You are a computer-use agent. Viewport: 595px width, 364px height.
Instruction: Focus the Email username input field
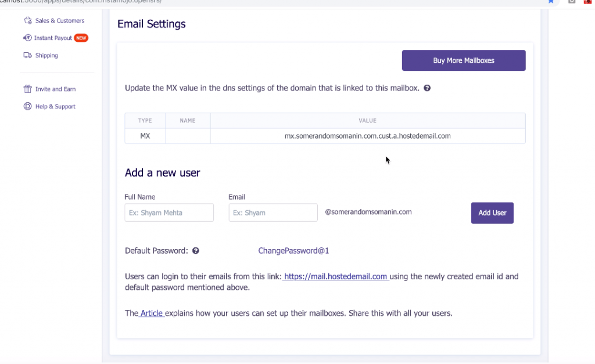(273, 212)
